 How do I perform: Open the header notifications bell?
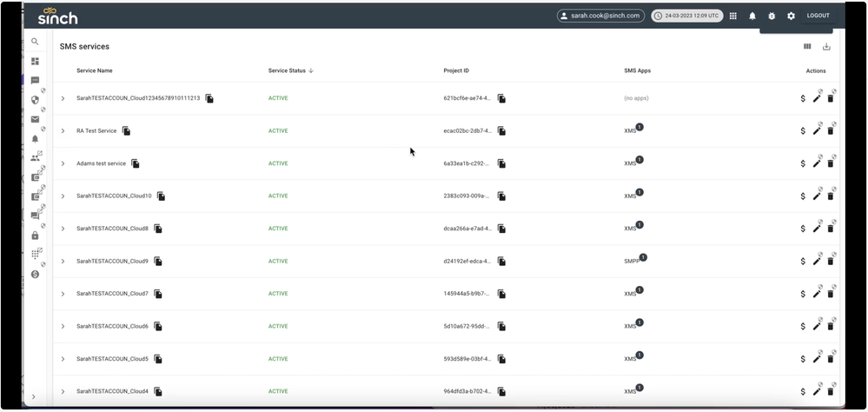(752, 16)
